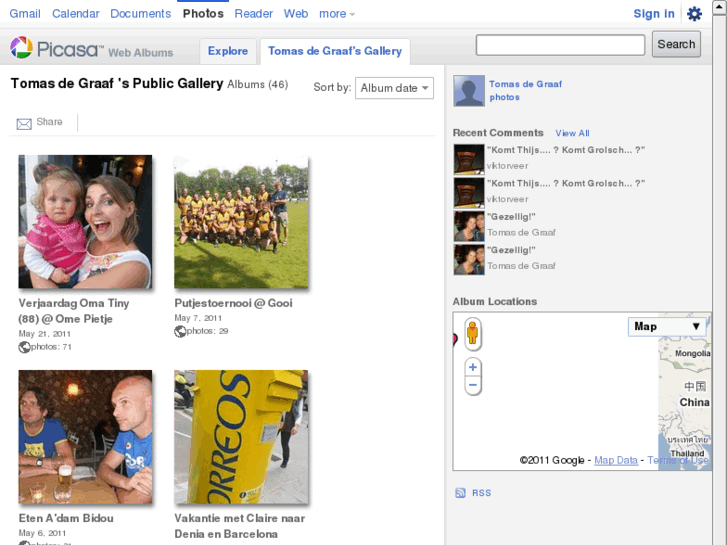The image size is (727, 545).
Task: Open Eten A'dam Bidou album thumbnail
Action: click(x=85, y=437)
